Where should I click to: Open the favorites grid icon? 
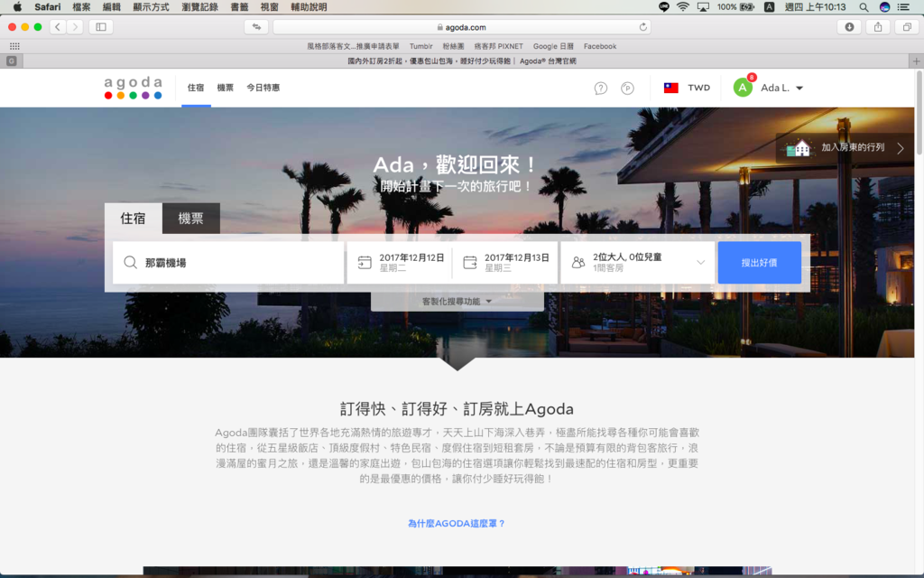click(x=14, y=46)
